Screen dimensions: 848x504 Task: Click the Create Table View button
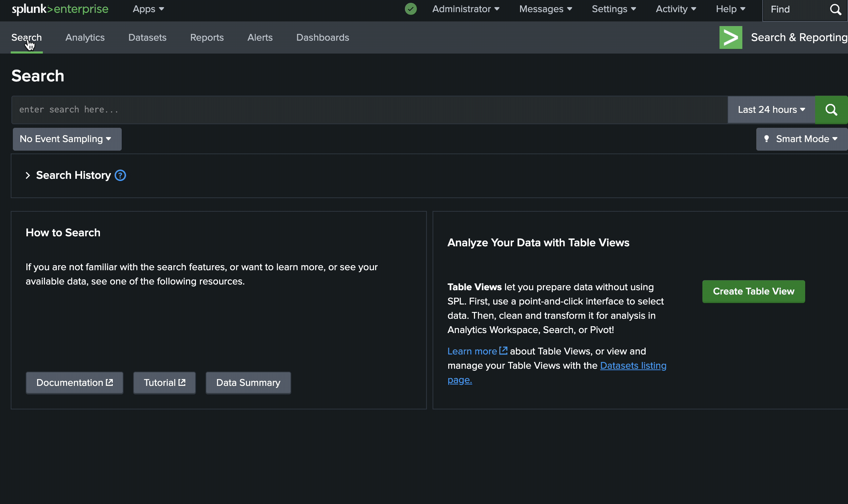pyautogui.click(x=753, y=291)
